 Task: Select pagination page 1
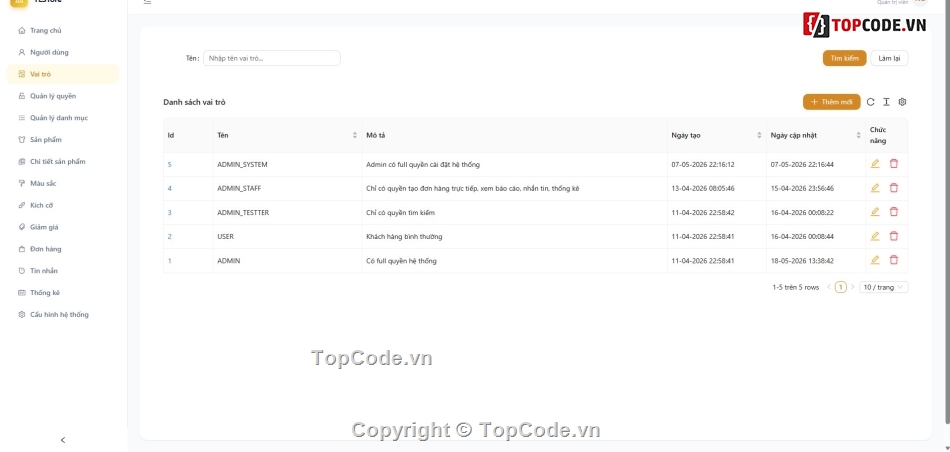(840, 287)
